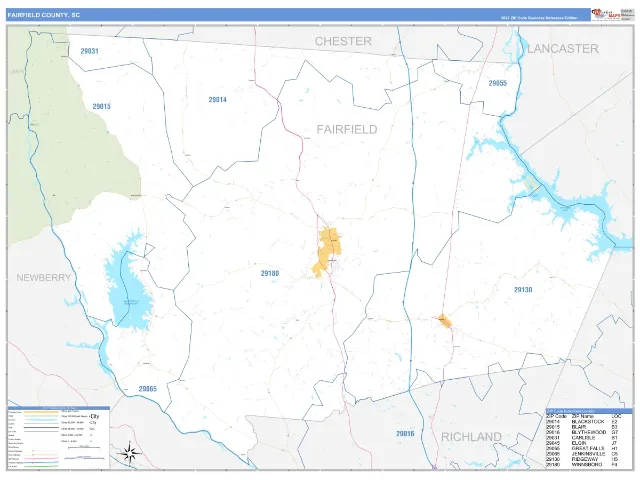Click the BLAIR row in the ZIP table
This screenshot has width=640, height=480.
[x=582, y=427]
